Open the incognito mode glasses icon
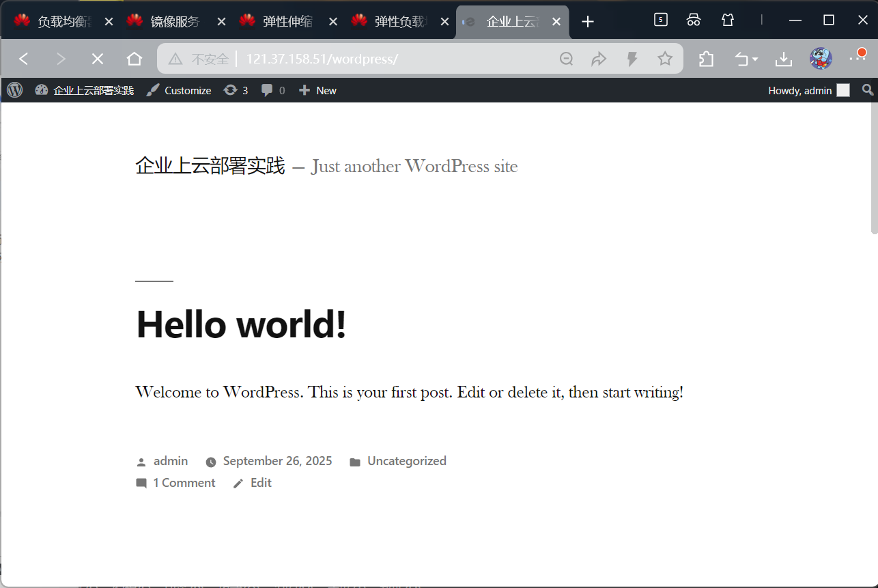 694,20
